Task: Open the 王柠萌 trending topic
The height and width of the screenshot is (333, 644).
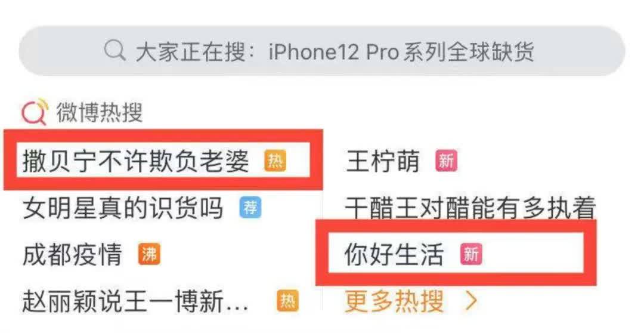Action: coord(382,161)
